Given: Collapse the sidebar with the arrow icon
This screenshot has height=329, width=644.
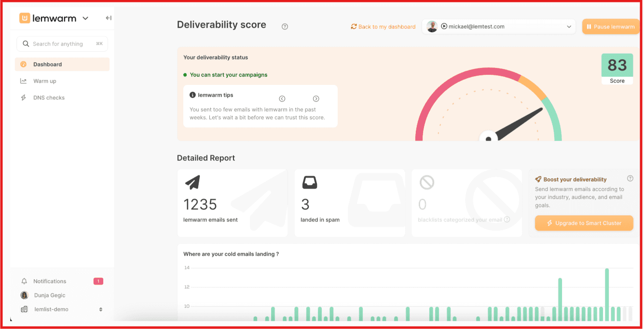Looking at the screenshot, I should coord(109,17).
